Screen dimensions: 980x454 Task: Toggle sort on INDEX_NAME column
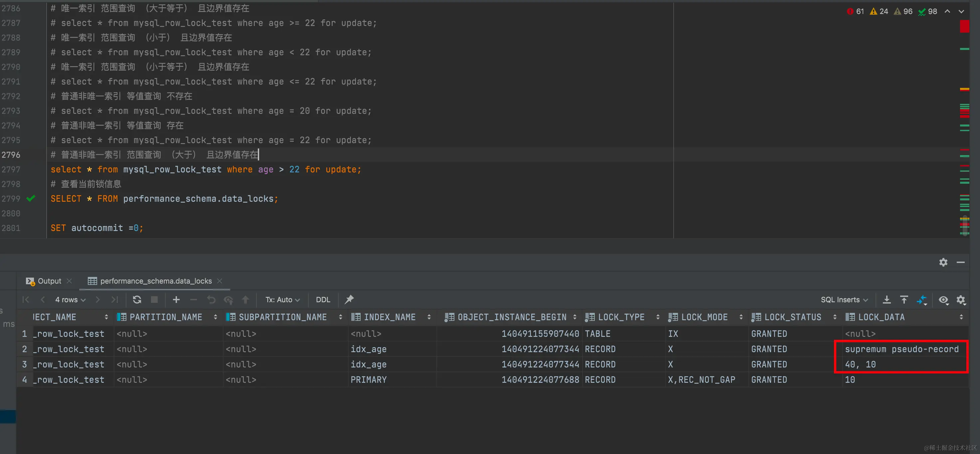pyautogui.click(x=429, y=317)
